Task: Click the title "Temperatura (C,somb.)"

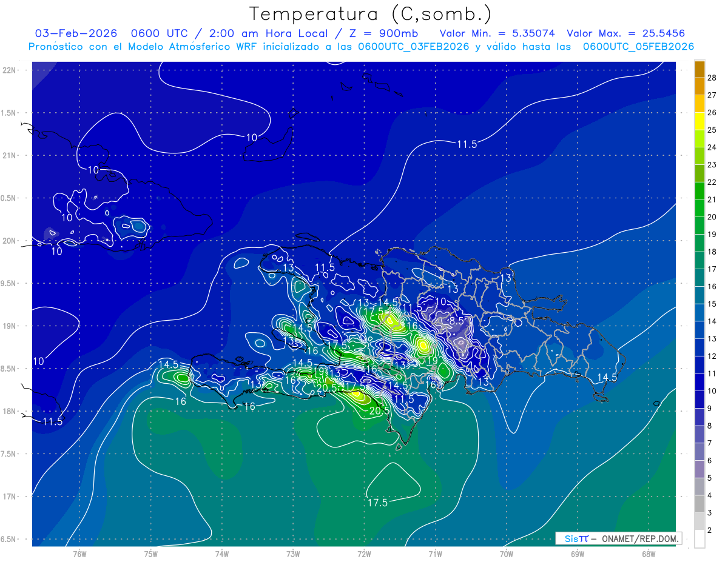Action: [370, 14]
